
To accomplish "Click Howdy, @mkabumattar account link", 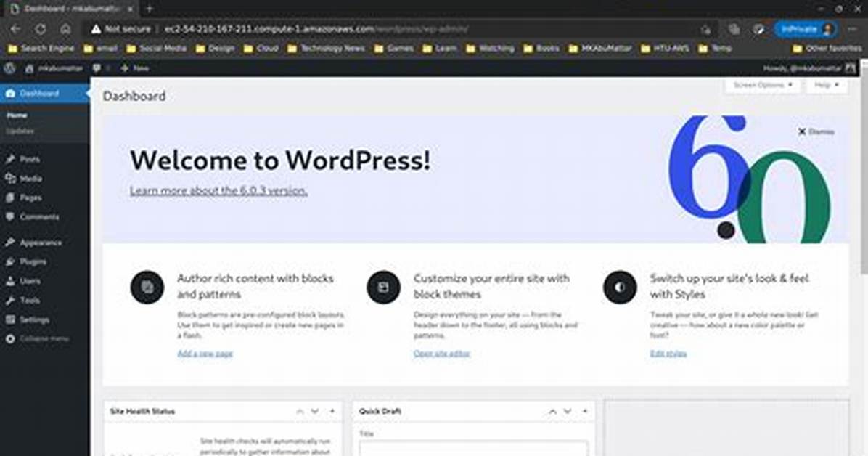I will (x=802, y=68).
